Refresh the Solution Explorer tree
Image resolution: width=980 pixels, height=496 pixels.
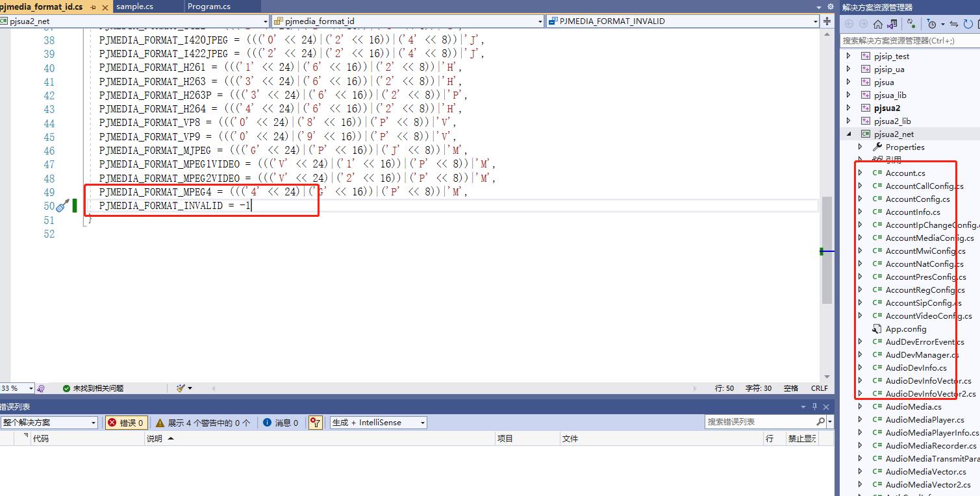click(x=968, y=24)
